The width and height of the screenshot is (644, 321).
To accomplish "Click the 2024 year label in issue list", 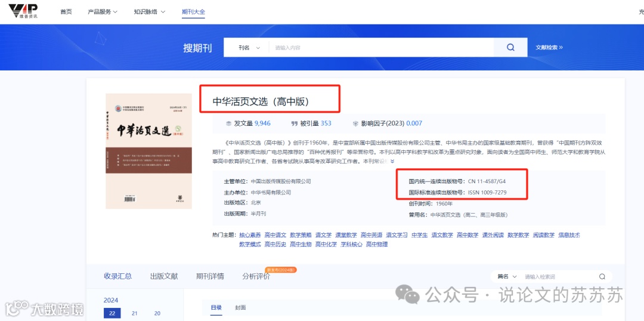I will point(111,300).
